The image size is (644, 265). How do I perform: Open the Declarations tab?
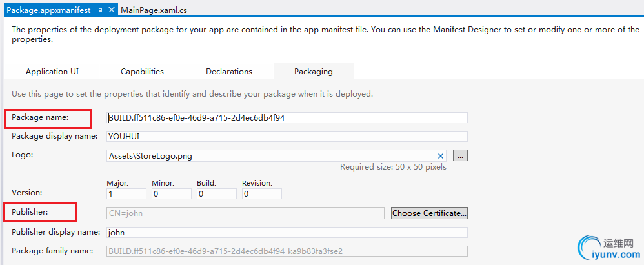pos(229,72)
